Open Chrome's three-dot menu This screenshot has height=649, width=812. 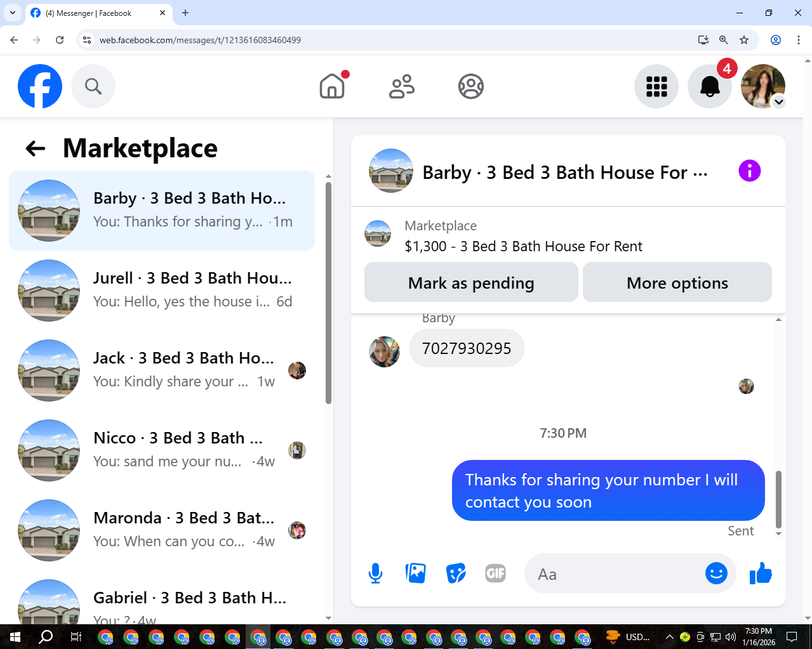[799, 40]
